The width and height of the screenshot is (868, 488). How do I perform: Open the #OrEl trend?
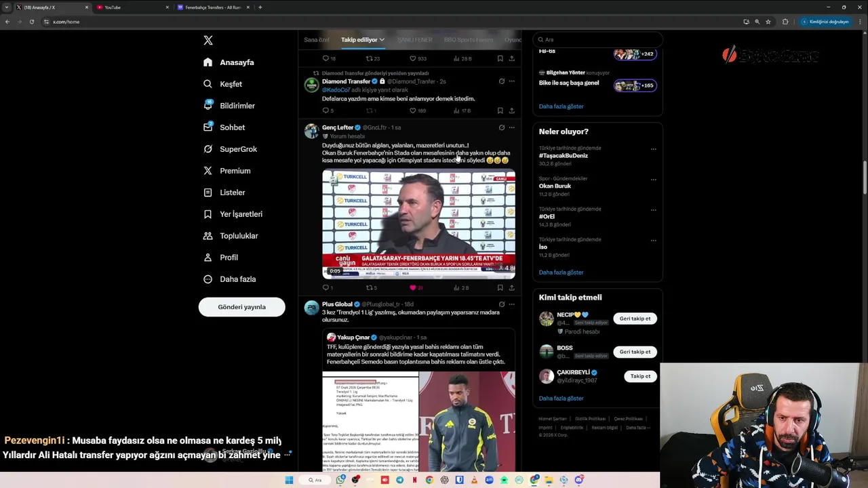[547, 217]
